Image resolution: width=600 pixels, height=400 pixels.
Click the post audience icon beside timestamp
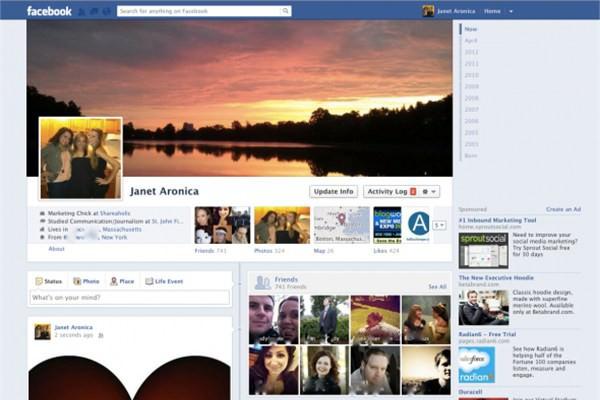101,335
